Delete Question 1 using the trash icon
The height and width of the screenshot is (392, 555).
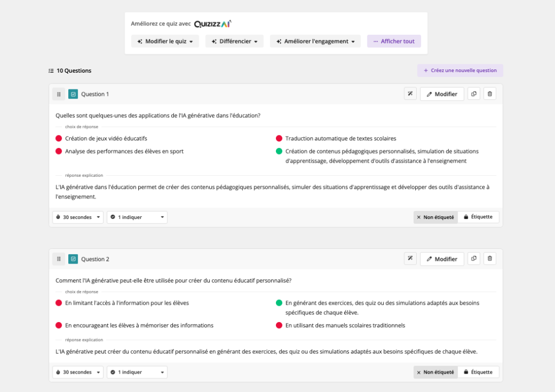coord(489,94)
